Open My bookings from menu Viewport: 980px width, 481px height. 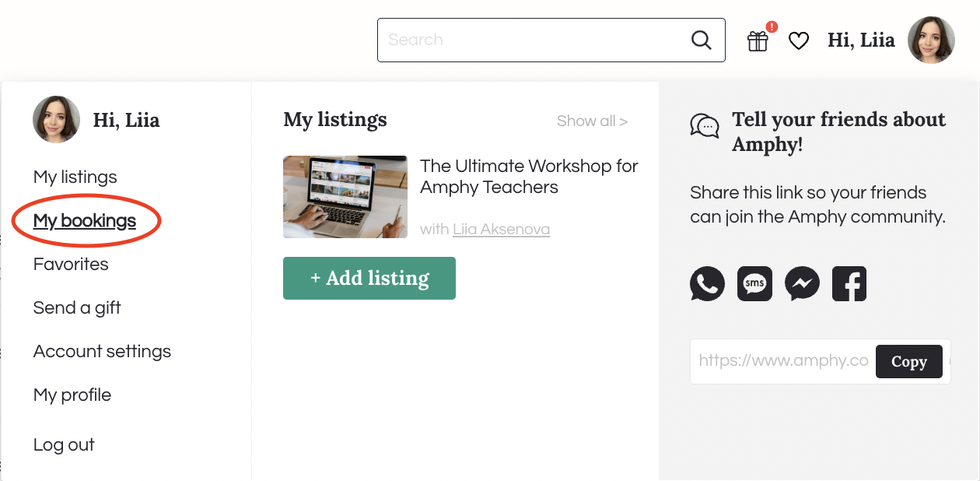(85, 221)
